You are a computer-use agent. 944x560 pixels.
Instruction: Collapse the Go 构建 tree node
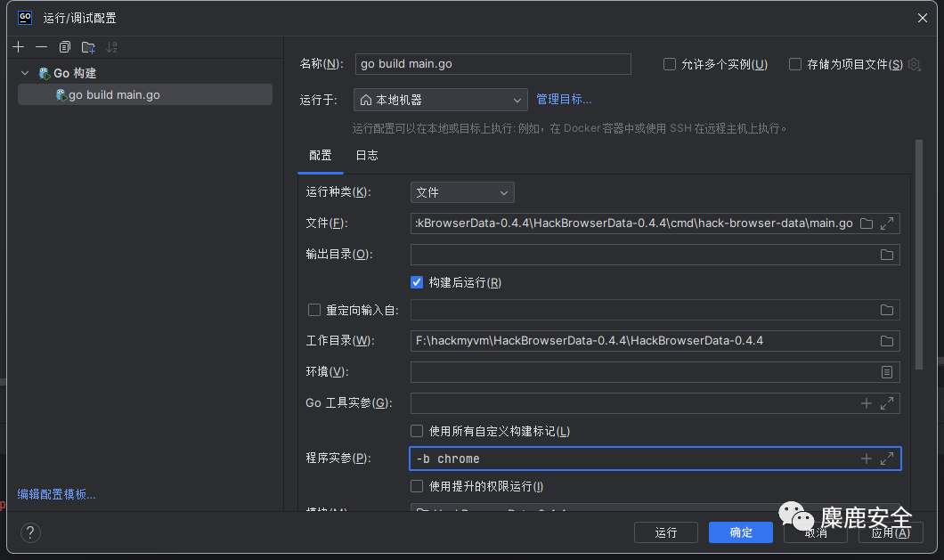tap(24, 73)
